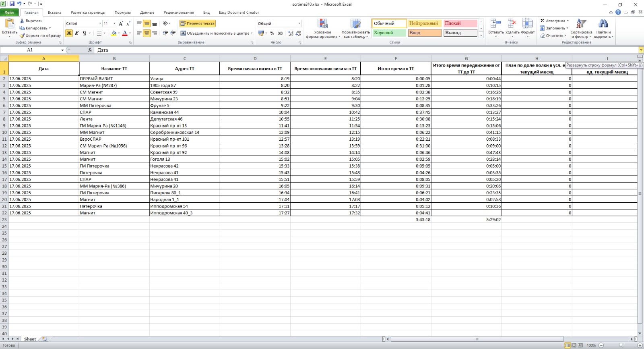This screenshot has height=349, width=644.
Task: Click the formula bar input containing Дата
Action: (x=366, y=50)
